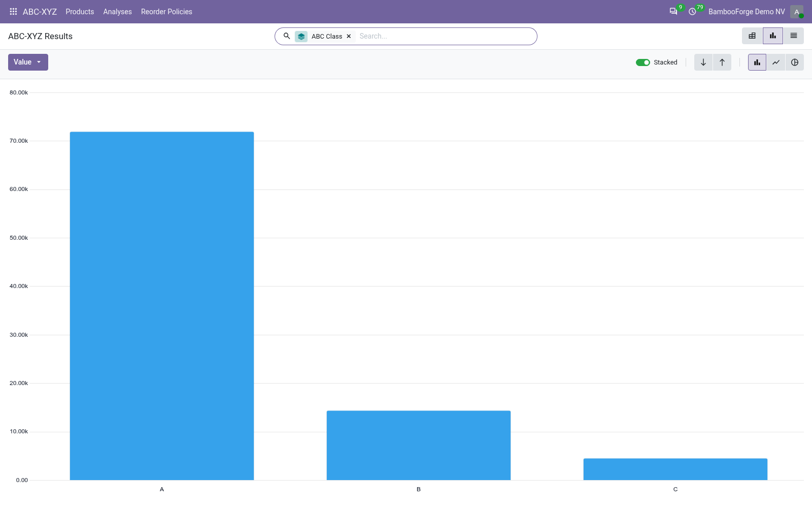
Task: Open the activities clock icon
Action: pyautogui.click(x=692, y=11)
